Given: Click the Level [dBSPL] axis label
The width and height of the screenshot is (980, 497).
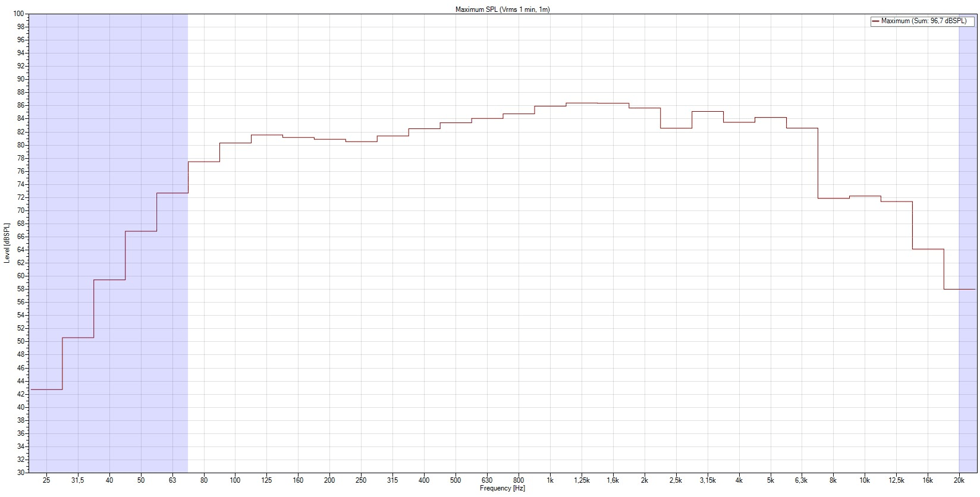Looking at the screenshot, I should click(7, 243).
